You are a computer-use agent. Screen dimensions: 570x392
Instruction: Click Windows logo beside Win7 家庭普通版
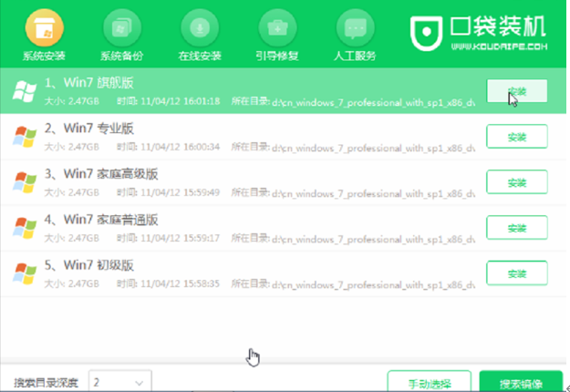pos(25,228)
